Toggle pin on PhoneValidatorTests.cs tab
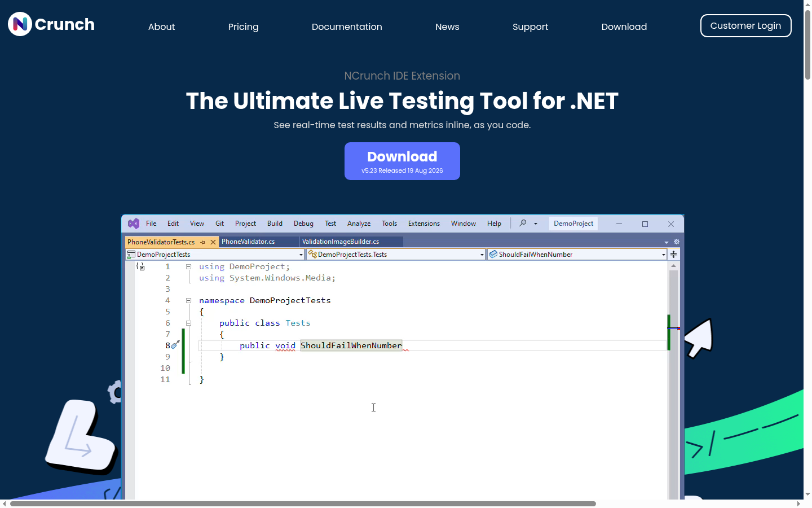Screen dimensions: 812x508 tap(203, 242)
